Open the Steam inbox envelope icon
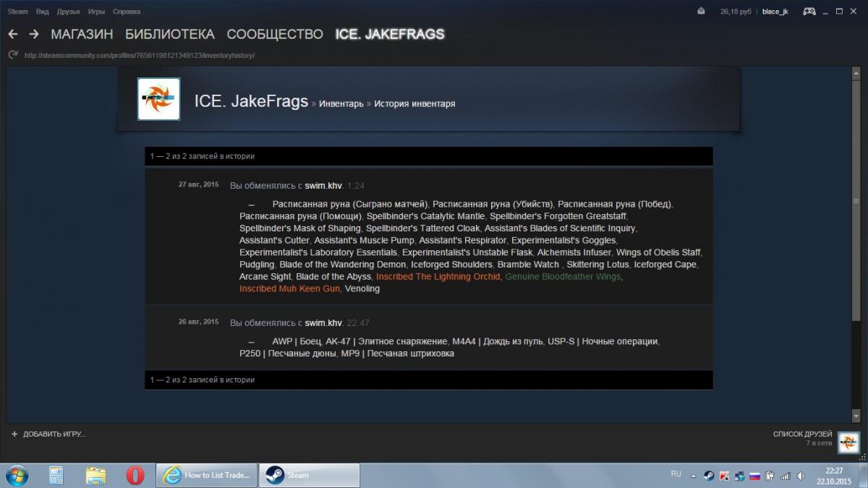The height and width of the screenshot is (488, 868). (x=700, y=11)
